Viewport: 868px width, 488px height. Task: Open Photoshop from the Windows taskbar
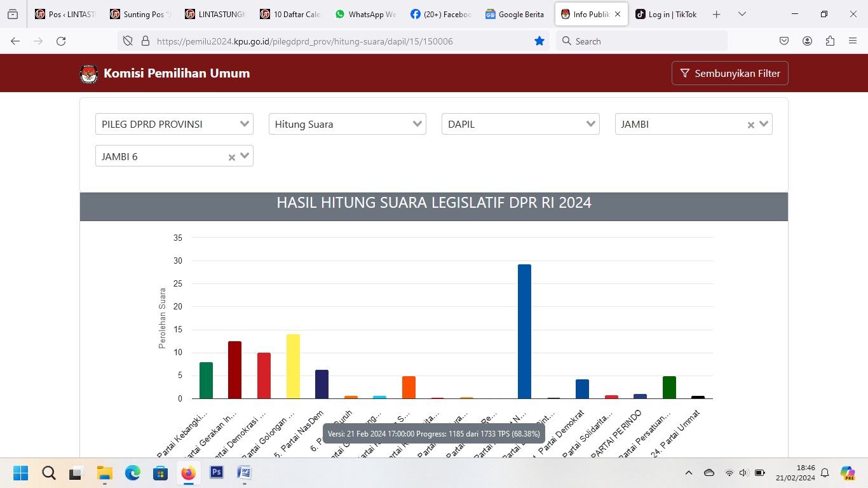click(217, 472)
